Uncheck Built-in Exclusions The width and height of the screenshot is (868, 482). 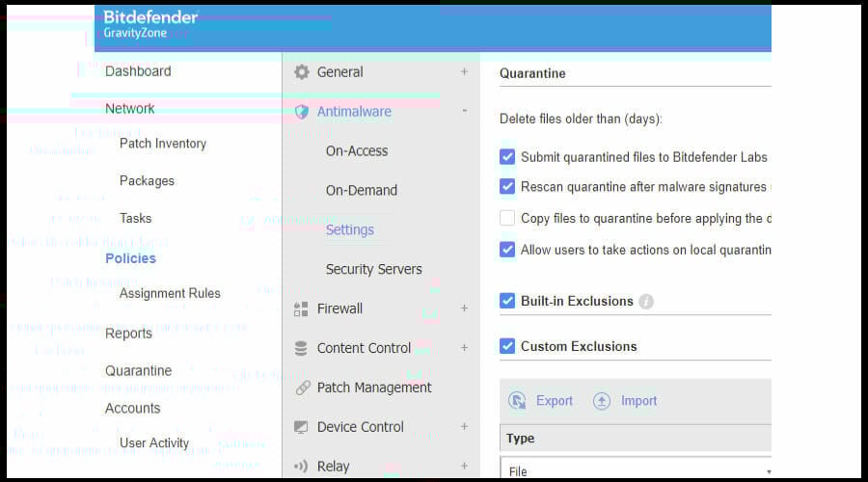(507, 301)
